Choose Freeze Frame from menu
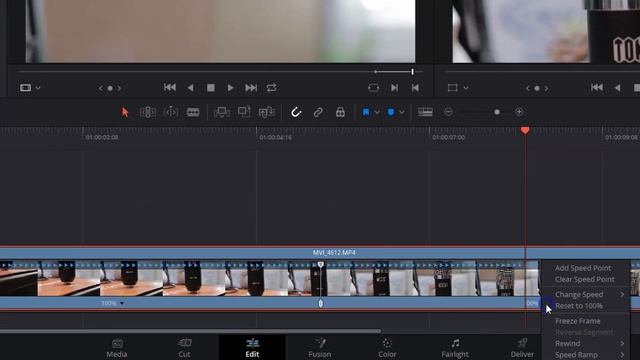The width and height of the screenshot is (640, 360). pos(578,321)
